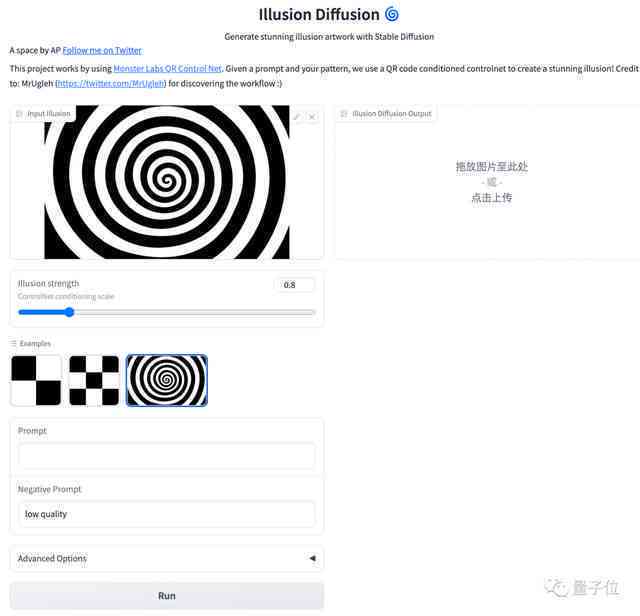Viewport: 640px width, 616px height.
Task: Click the output upload drop area
Action: (491, 182)
